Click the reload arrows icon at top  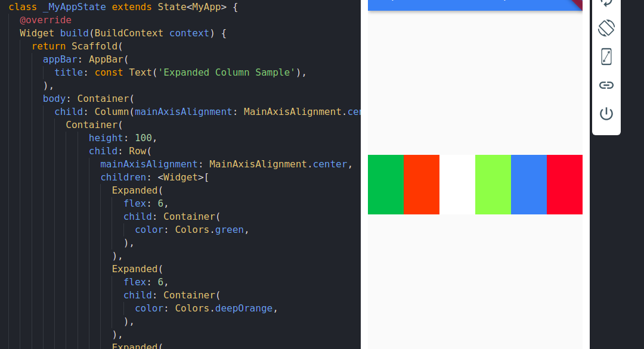pyautogui.click(x=606, y=3)
